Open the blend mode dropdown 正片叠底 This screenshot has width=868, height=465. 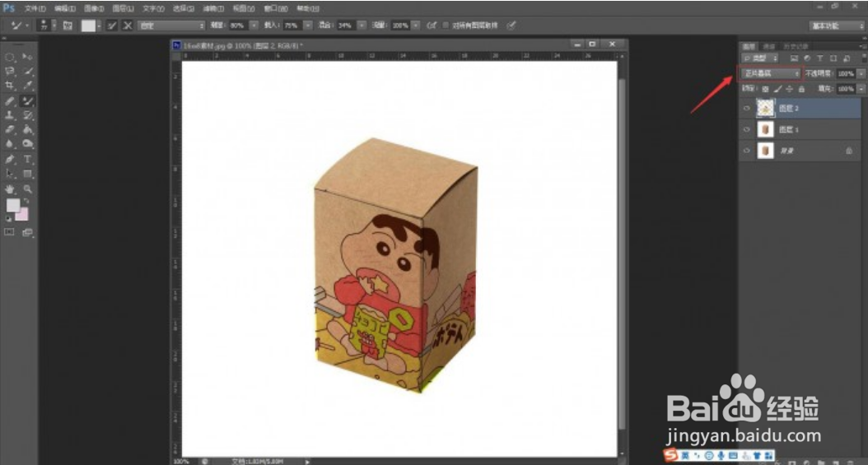point(770,73)
